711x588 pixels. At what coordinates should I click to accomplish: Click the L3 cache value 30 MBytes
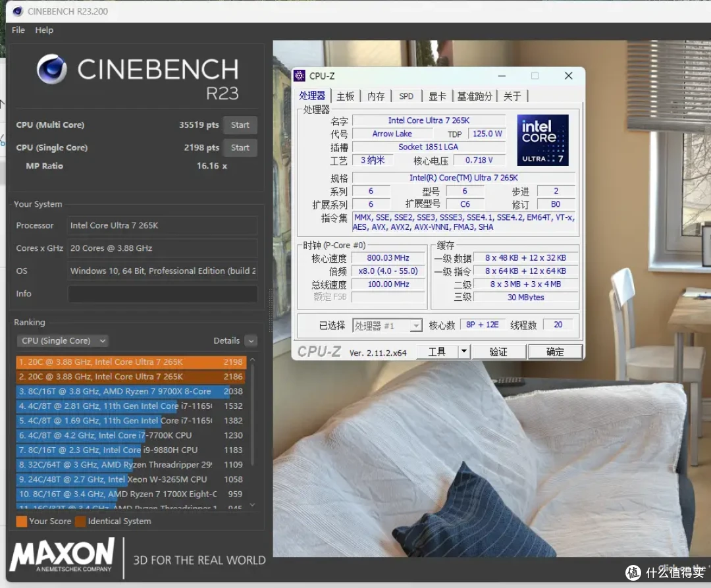click(x=525, y=298)
